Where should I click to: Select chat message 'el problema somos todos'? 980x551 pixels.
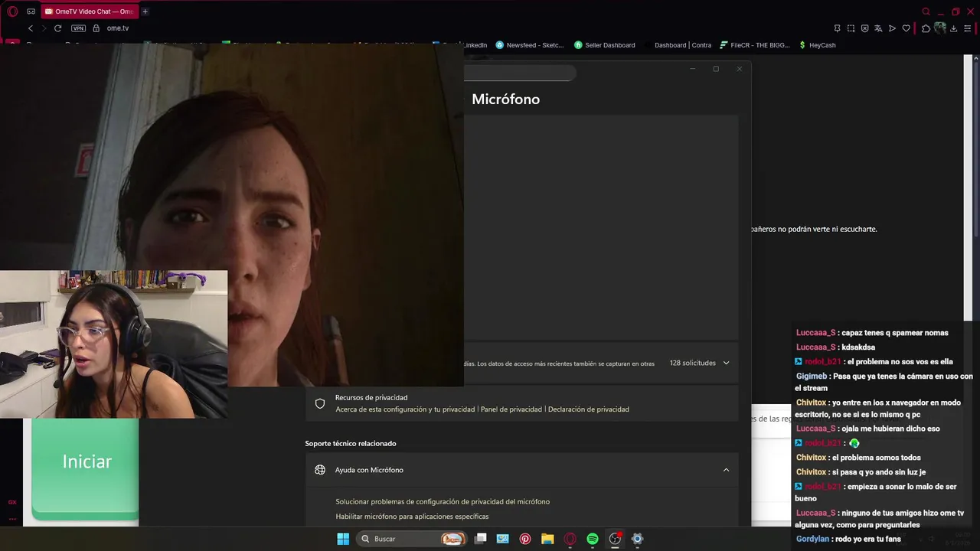[876, 458]
